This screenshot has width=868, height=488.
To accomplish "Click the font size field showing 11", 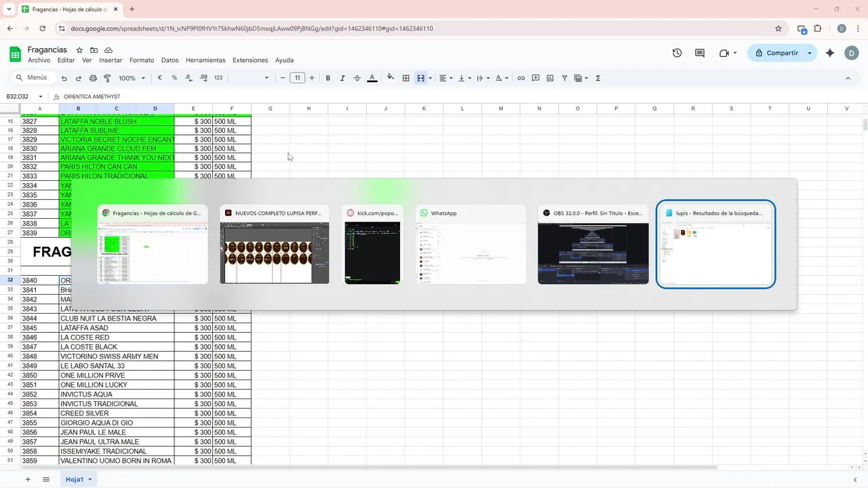I will 297,78.
